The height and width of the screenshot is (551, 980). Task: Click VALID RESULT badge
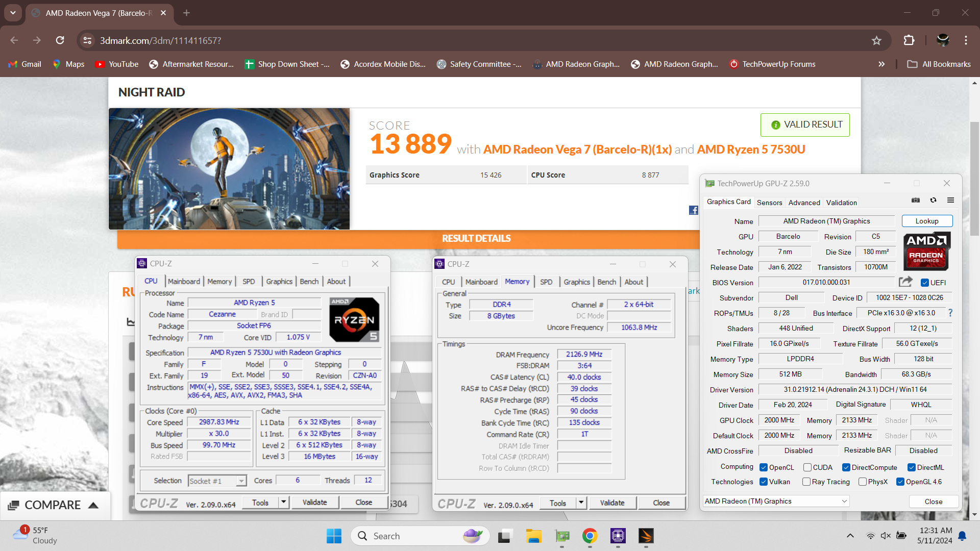click(x=805, y=124)
